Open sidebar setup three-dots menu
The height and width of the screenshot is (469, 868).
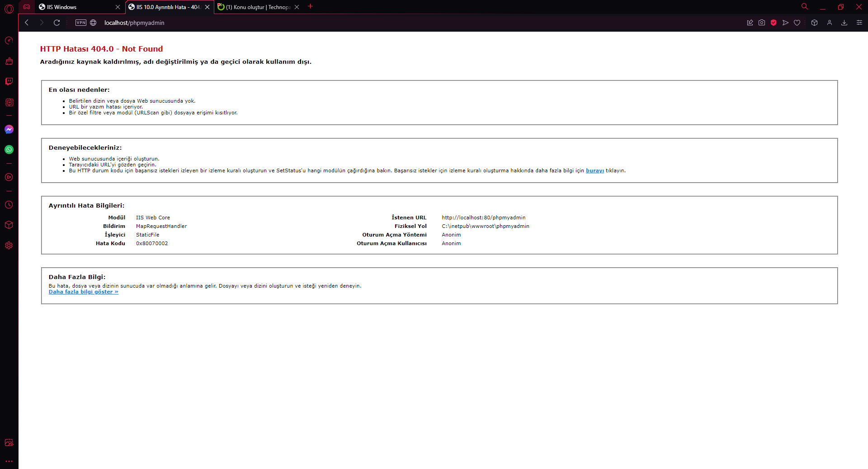point(9,461)
